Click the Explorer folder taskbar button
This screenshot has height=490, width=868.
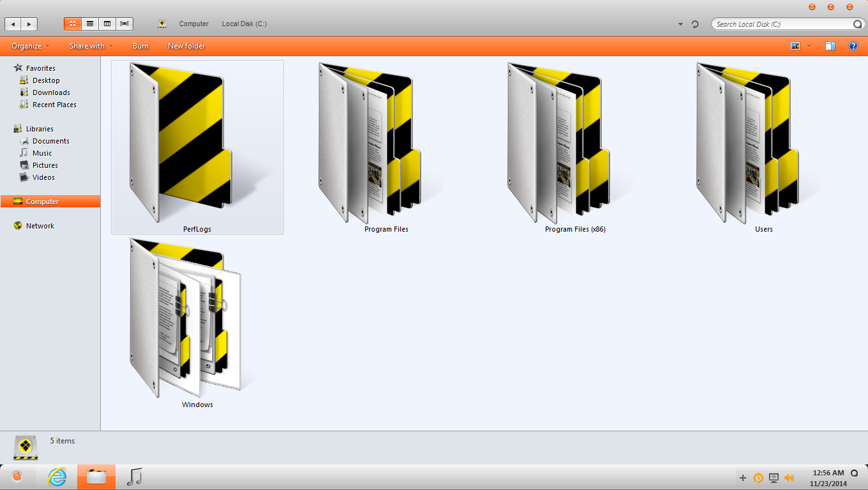click(96, 477)
